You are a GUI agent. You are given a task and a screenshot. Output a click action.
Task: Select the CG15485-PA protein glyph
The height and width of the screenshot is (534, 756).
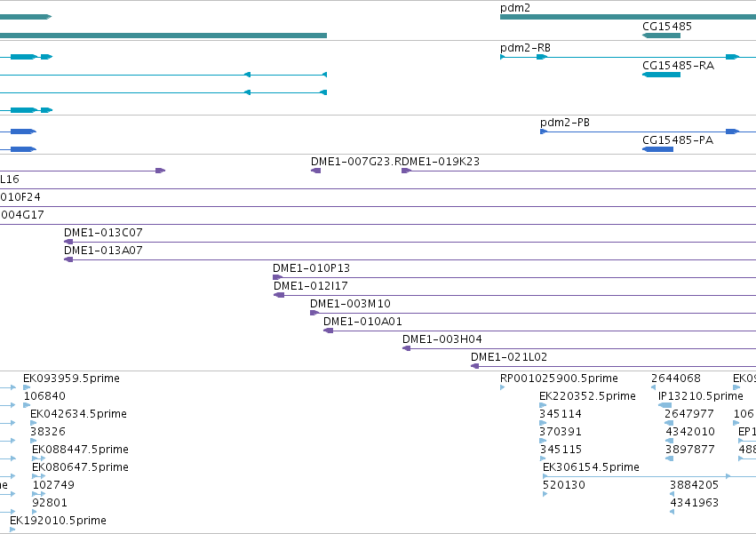(657, 149)
